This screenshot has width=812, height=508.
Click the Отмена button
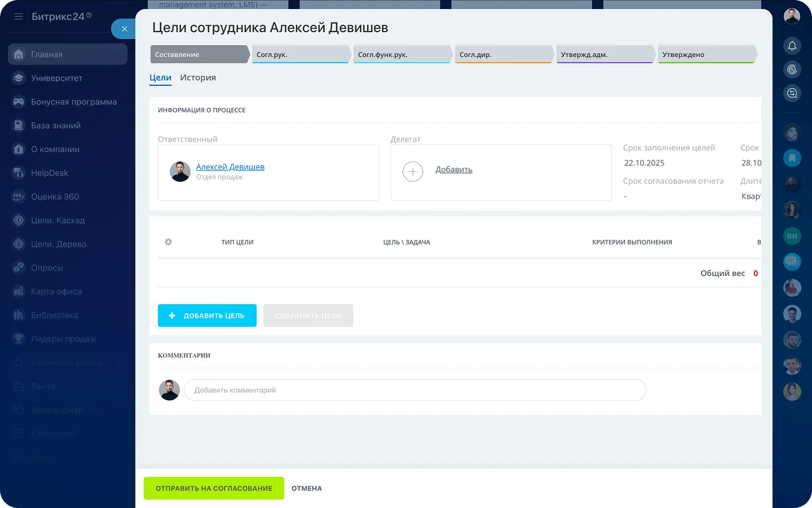(307, 488)
